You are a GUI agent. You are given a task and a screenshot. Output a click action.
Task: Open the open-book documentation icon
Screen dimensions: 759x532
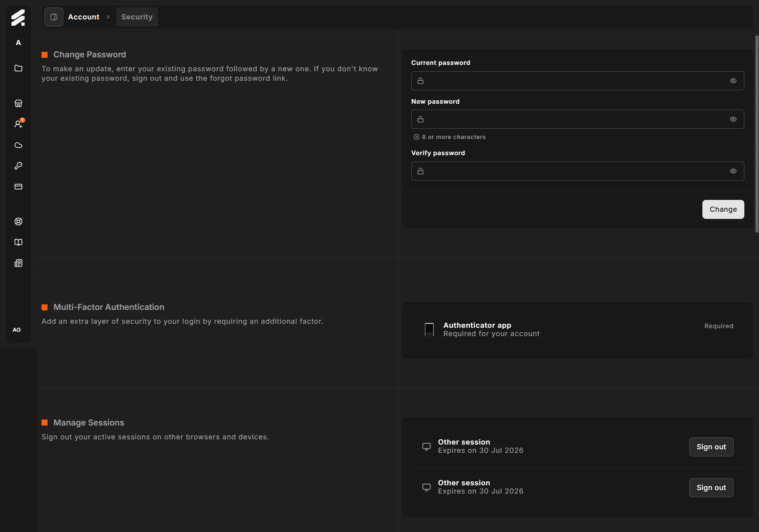[x=18, y=242]
